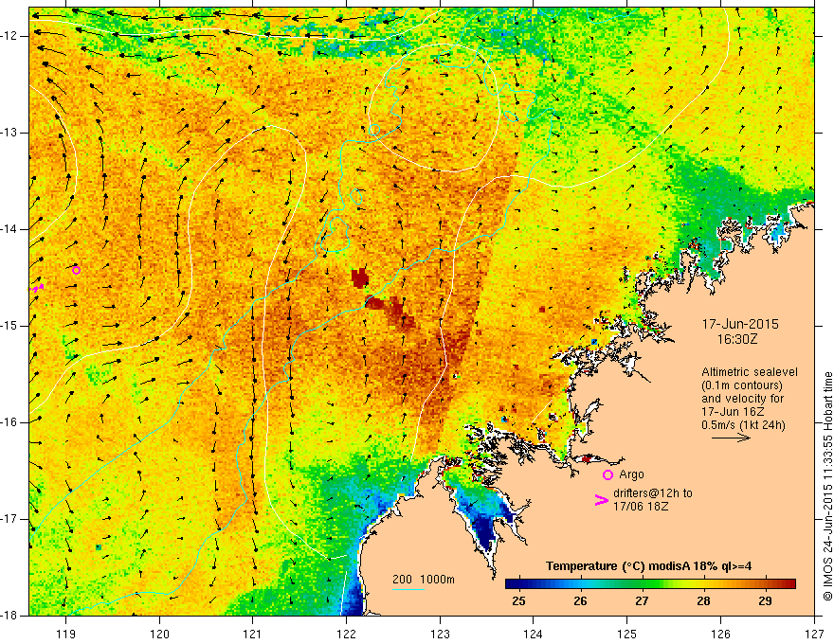Click the magenta drifter track at the left map edge
Image resolution: width=834 pixels, height=644 pixels.
36,288
